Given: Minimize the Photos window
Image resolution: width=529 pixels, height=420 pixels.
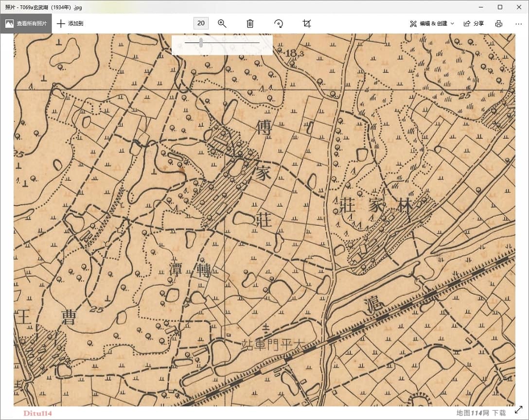Looking at the screenshot, I should [x=480, y=7].
